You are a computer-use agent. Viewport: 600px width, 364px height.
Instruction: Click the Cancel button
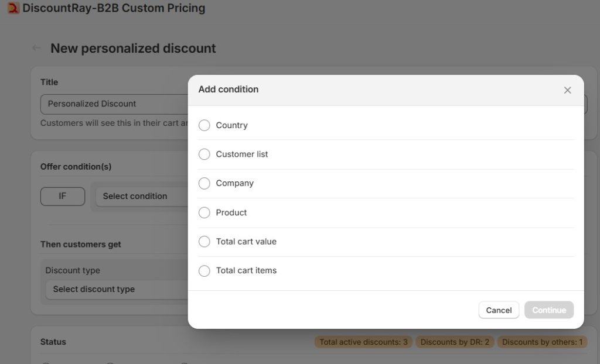click(499, 310)
